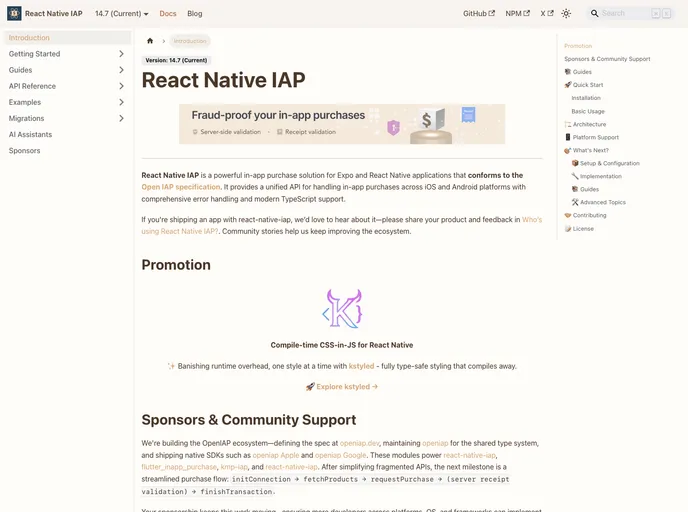Image resolution: width=688 pixels, height=512 pixels.
Task: Jump to Installation in table of contents
Action: click(x=586, y=98)
